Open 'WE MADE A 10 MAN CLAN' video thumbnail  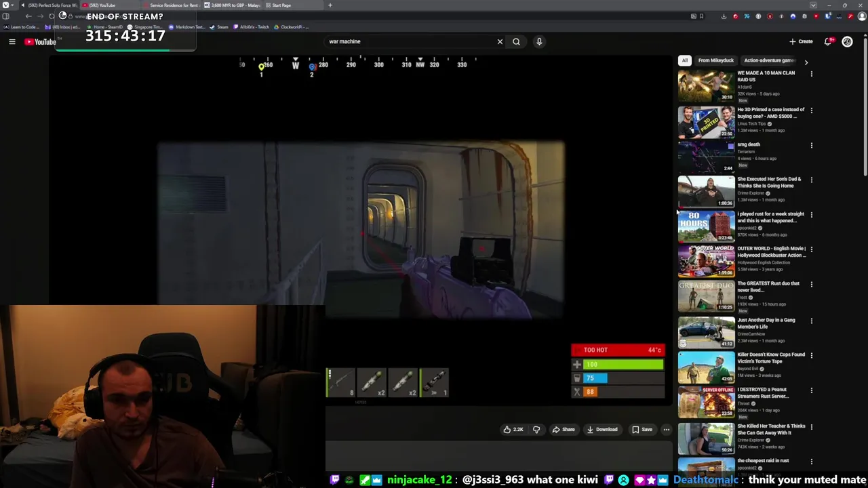click(706, 86)
